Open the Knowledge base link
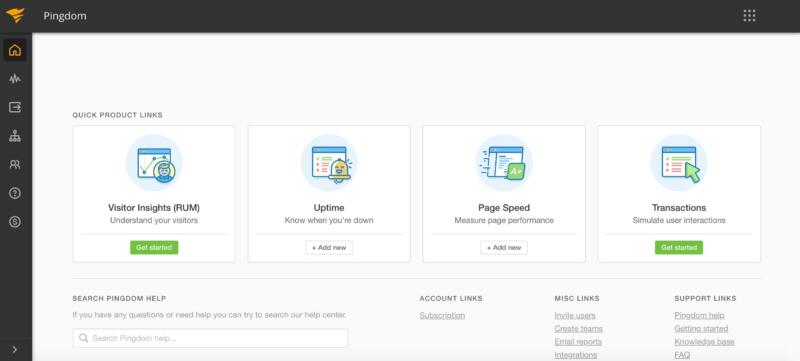The image size is (800, 361). 704,342
